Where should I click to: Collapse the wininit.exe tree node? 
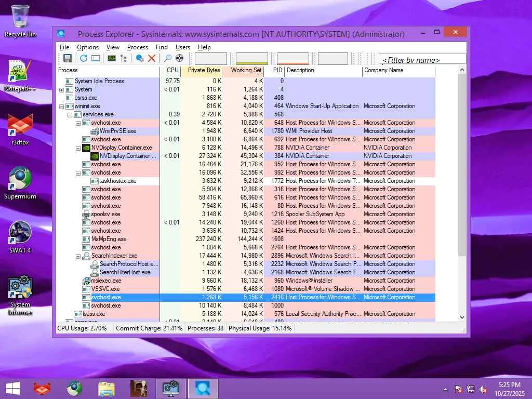(x=61, y=107)
